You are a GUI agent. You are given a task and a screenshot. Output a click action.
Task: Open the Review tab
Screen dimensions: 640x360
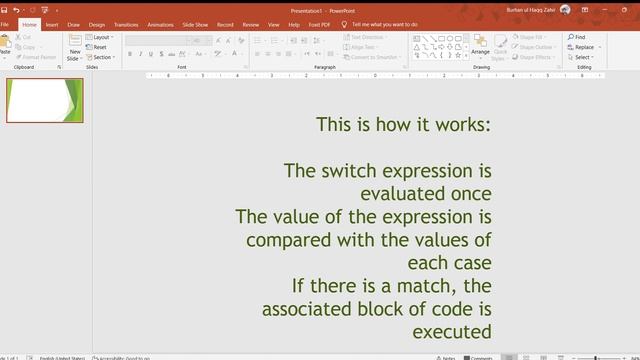point(251,25)
